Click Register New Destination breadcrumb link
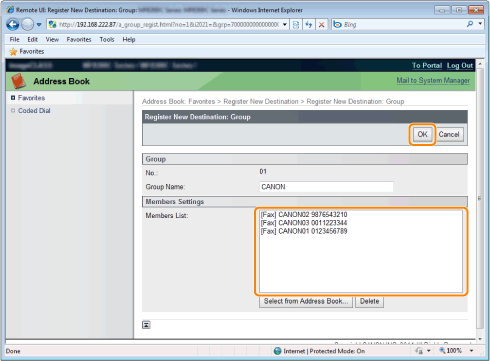 coord(261,101)
